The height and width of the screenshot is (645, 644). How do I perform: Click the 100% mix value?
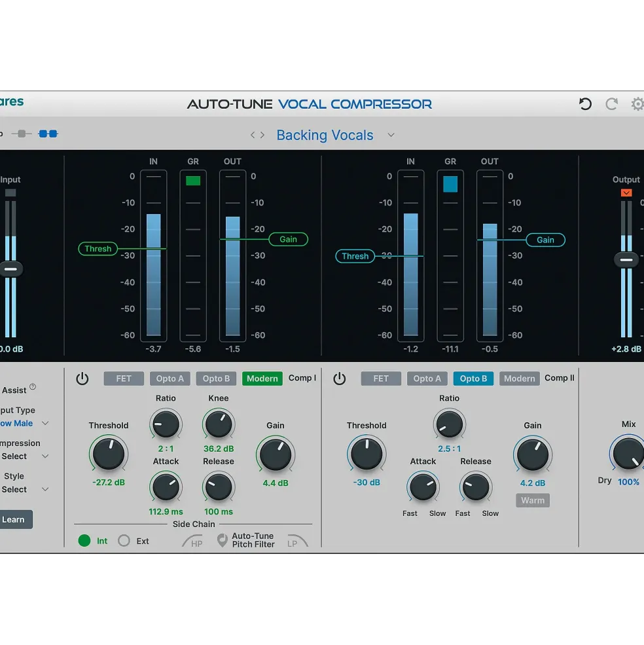(x=628, y=482)
